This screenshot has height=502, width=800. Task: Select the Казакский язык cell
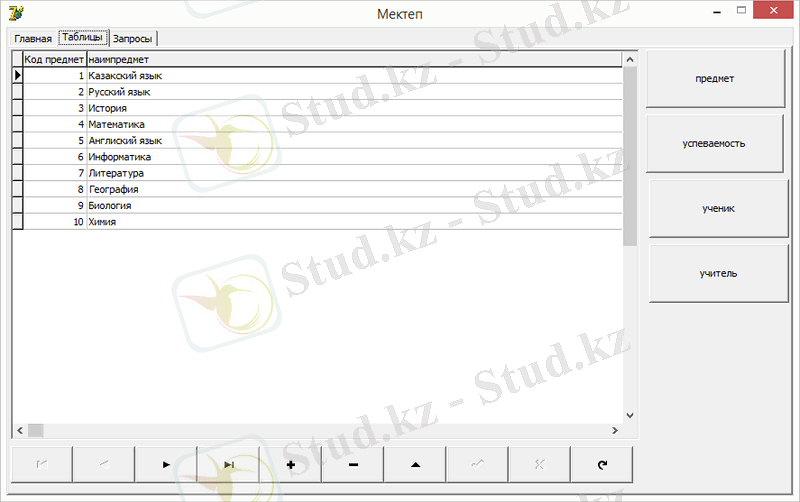pos(355,76)
